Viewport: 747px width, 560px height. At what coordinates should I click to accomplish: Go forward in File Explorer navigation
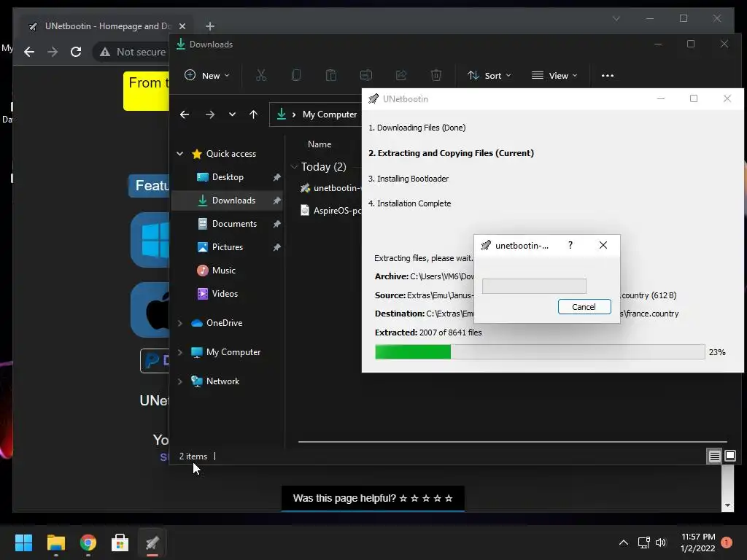(x=209, y=114)
